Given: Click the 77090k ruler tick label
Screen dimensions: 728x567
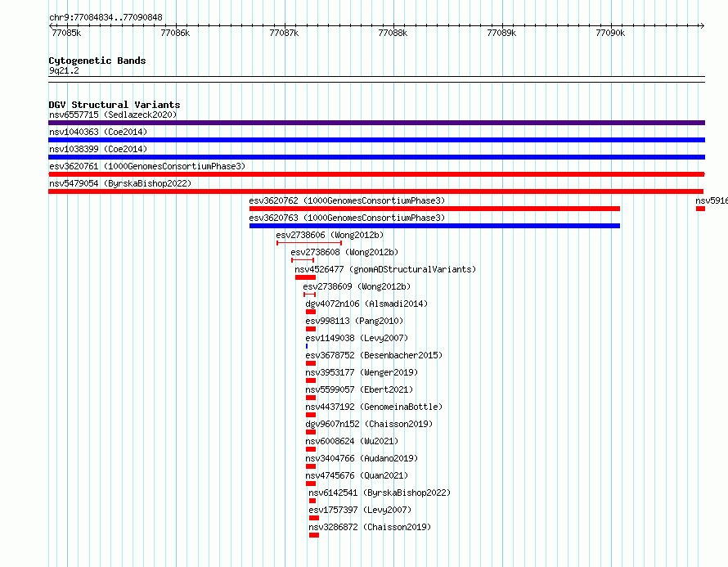Looking at the screenshot, I should click(610, 33).
